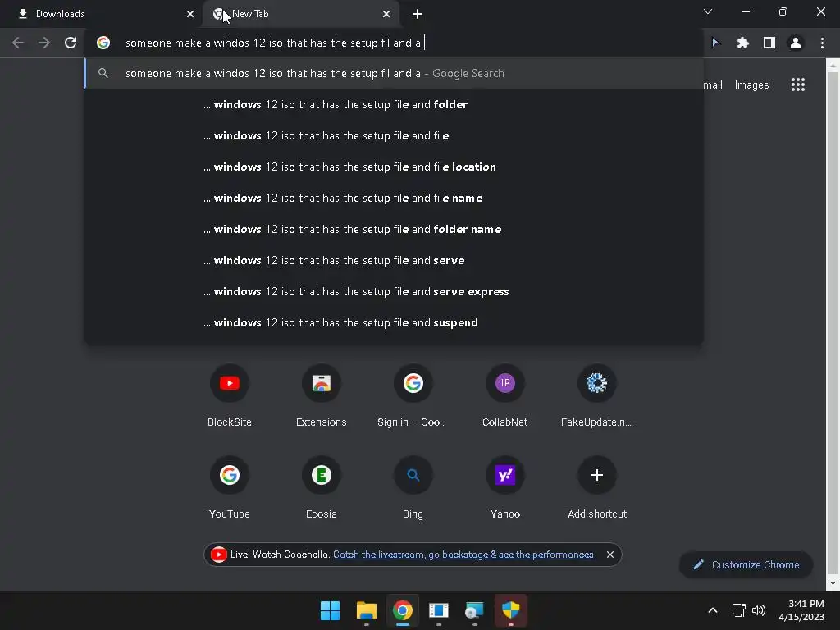Open the tab search dropdown arrow

tap(708, 11)
